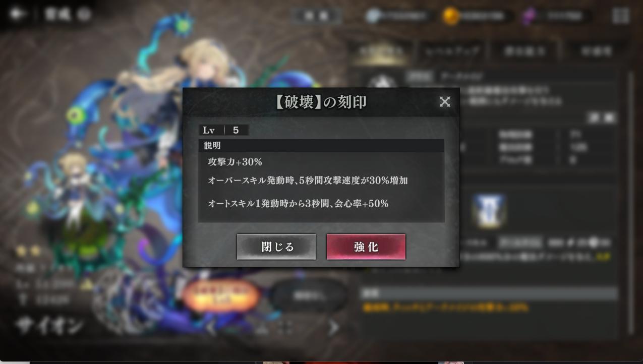Click the 閉じる button
Image resolution: width=643 pixels, height=364 pixels.
point(276,247)
